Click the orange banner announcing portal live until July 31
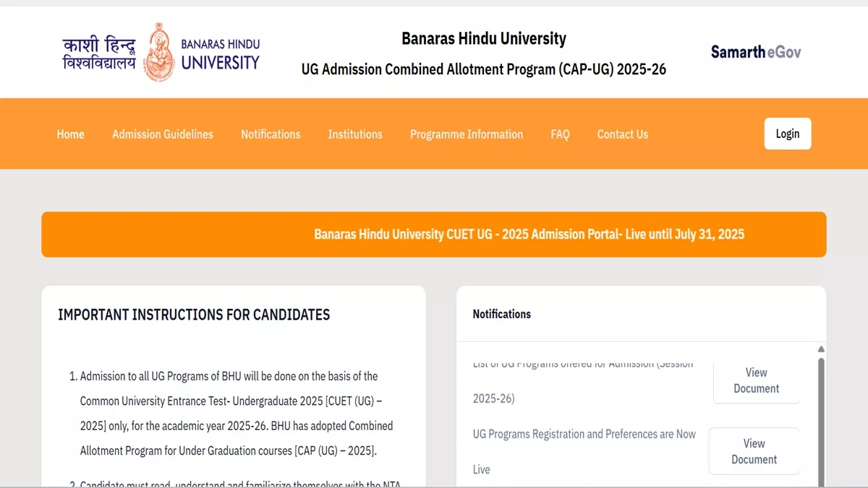The image size is (868, 488). click(x=434, y=234)
